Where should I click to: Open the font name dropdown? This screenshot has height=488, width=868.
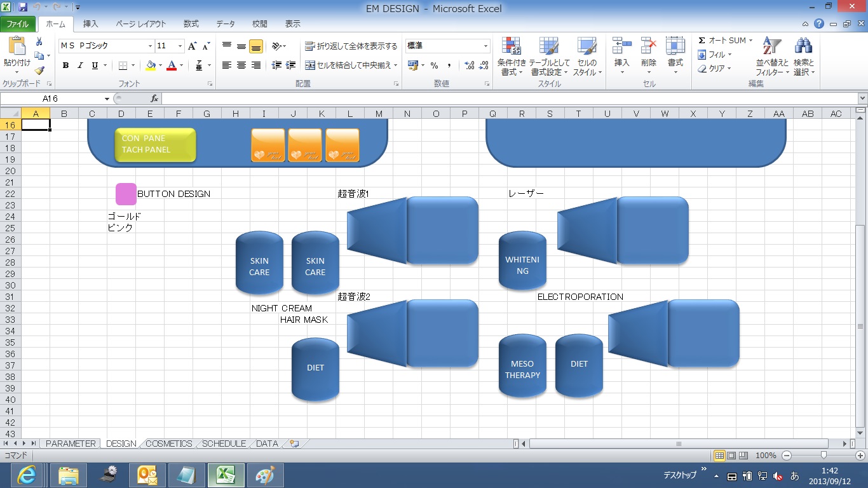click(151, 46)
